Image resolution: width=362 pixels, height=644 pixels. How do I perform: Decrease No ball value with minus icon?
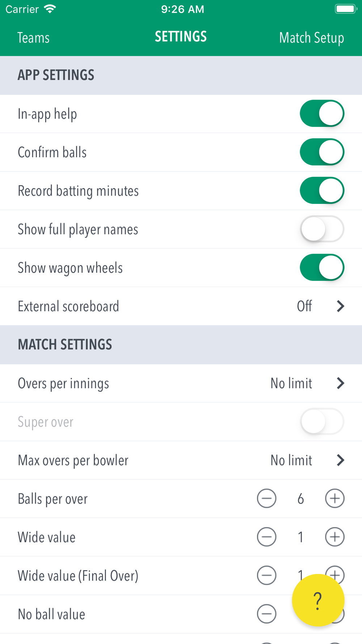click(x=266, y=614)
